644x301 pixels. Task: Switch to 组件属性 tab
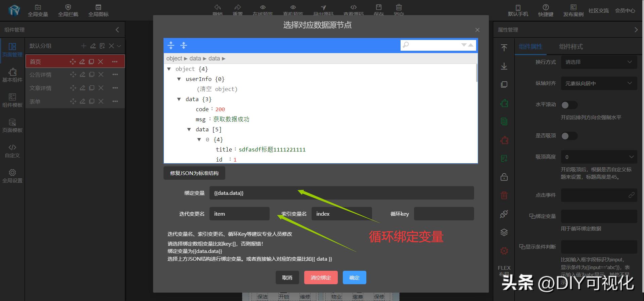[x=531, y=47]
